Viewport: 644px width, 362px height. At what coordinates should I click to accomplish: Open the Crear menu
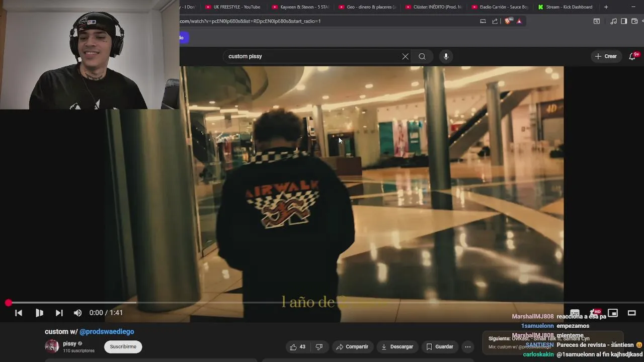(x=606, y=56)
